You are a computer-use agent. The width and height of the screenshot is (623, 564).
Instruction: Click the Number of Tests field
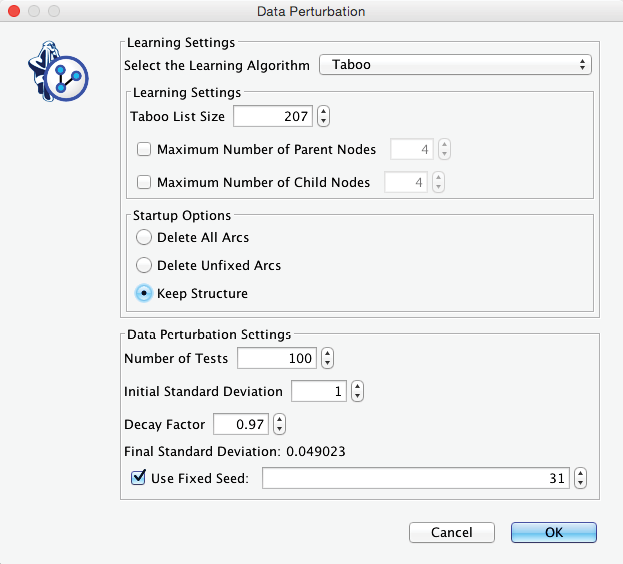click(276, 358)
